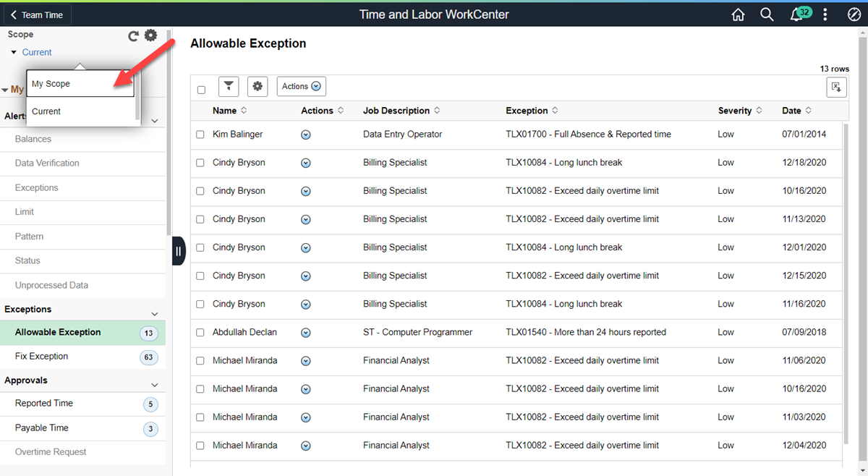Open row actions dropdown for Kim Balinger
868x476 pixels.
pos(305,135)
